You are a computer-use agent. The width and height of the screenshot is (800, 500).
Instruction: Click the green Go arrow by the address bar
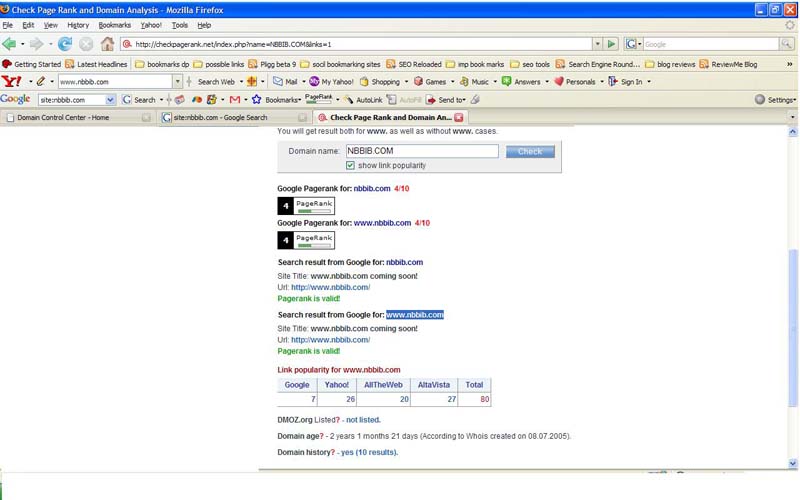click(611, 44)
